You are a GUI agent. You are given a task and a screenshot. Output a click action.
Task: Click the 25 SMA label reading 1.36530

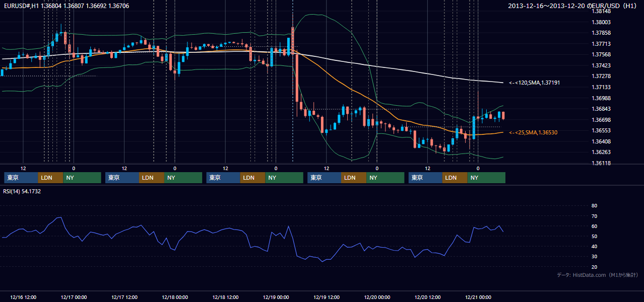533,132
